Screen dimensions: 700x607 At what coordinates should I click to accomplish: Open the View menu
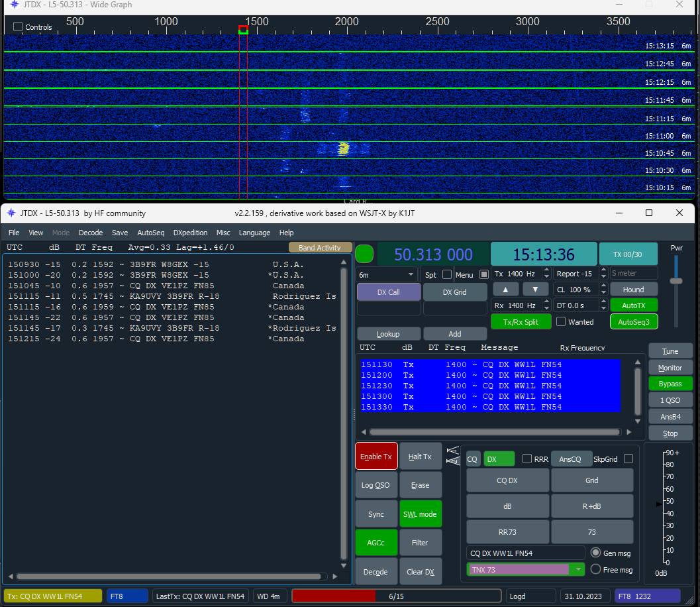[x=36, y=233]
